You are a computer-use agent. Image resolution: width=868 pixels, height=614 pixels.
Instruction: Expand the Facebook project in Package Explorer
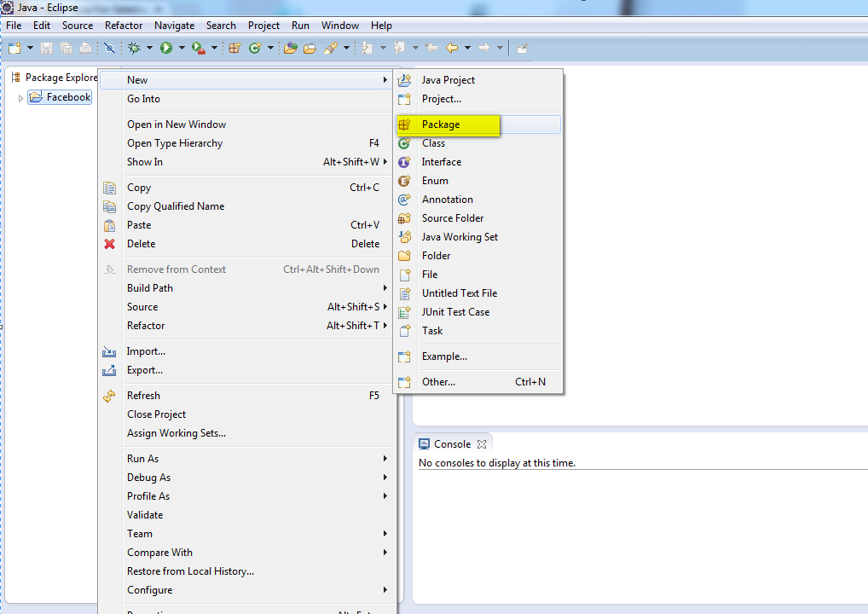(20, 96)
